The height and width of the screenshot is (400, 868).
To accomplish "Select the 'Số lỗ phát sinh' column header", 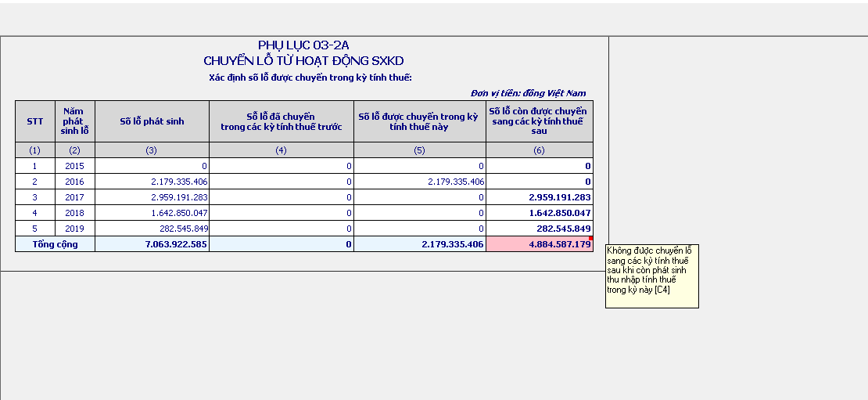I will pos(152,121).
